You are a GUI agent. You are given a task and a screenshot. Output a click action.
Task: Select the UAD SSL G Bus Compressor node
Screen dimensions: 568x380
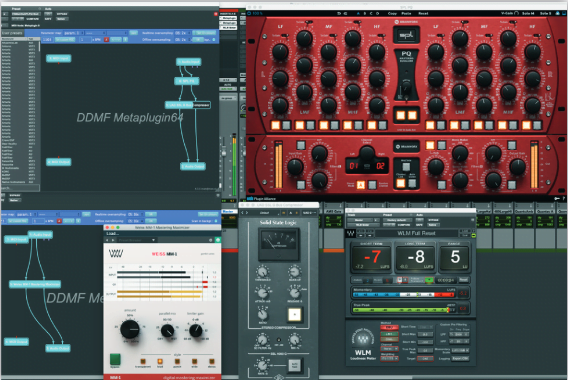[x=188, y=105]
